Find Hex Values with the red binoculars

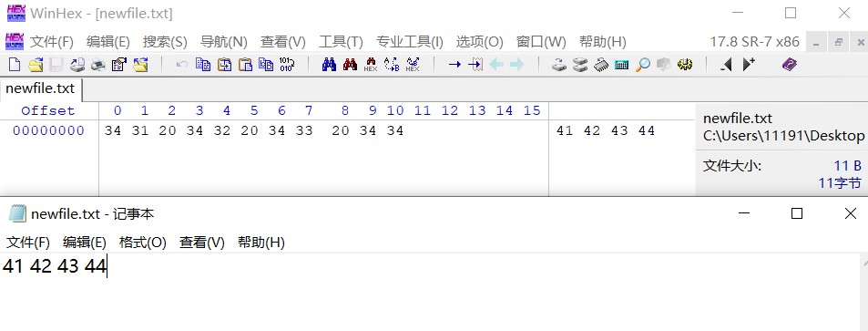pyautogui.click(x=350, y=65)
